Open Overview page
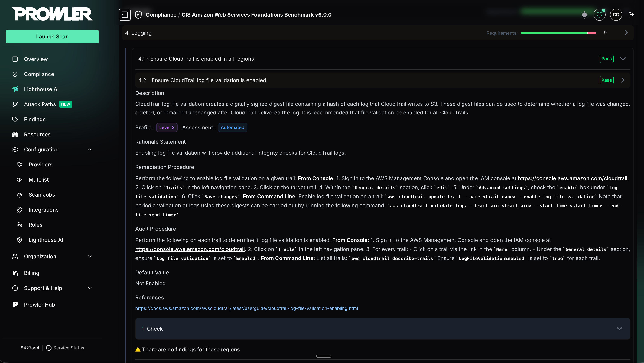644x363 pixels. tap(36, 59)
